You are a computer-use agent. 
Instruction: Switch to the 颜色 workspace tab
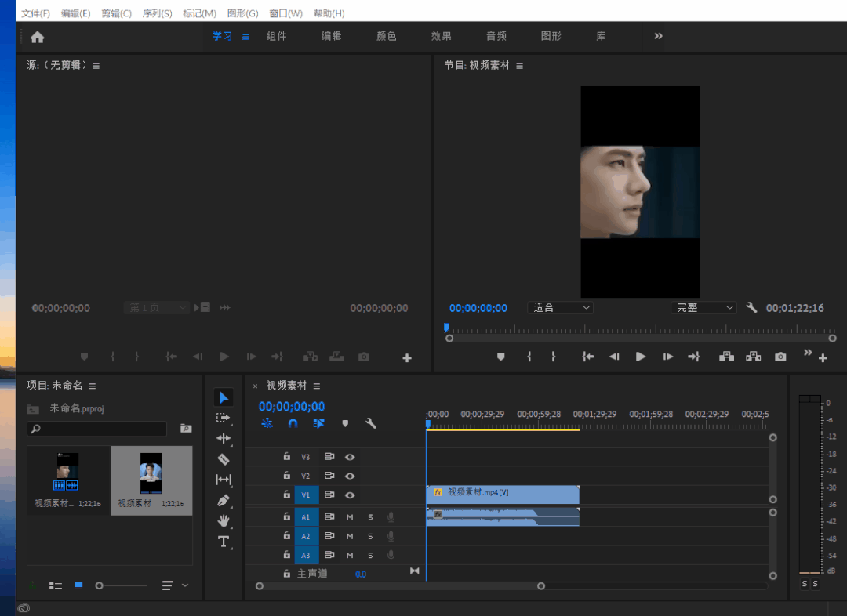386,36
